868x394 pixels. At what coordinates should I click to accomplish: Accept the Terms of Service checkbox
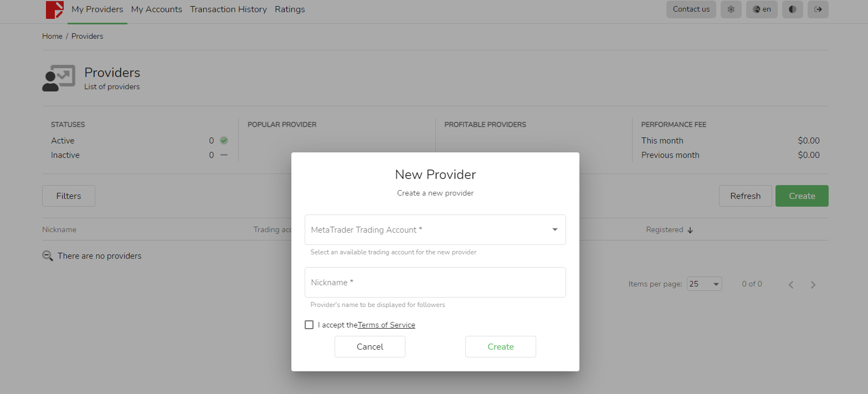click(309, 325)
